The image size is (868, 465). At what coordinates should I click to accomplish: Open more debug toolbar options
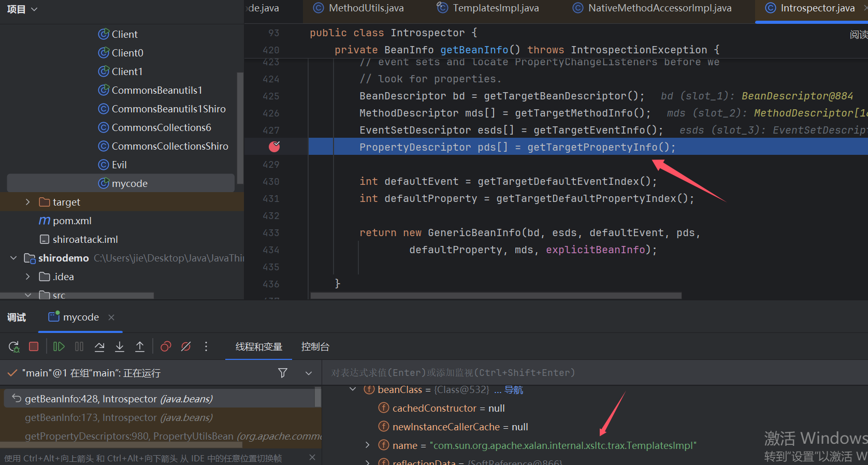pyautogui.click(x=206, y=346)
